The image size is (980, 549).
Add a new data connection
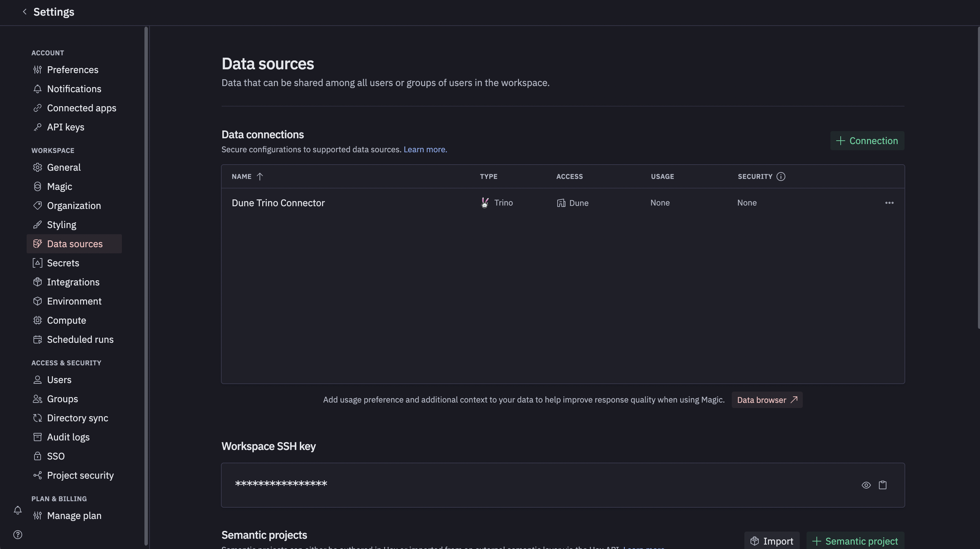867,140
